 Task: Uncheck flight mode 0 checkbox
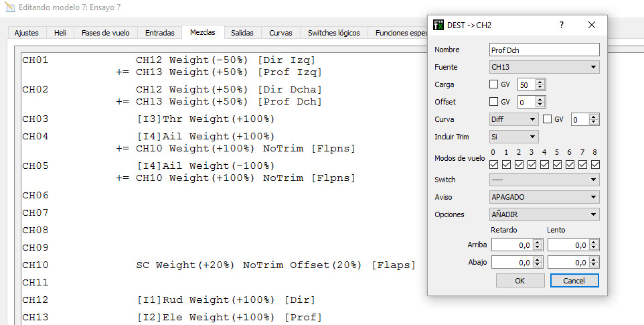point(494,164)
